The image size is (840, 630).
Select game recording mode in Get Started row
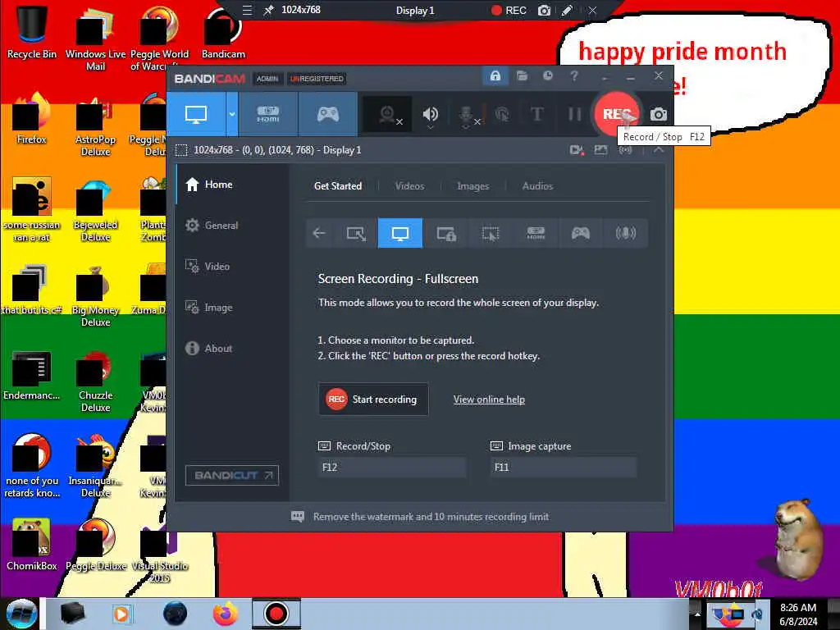pyautogui.click(x=581, y=233)
